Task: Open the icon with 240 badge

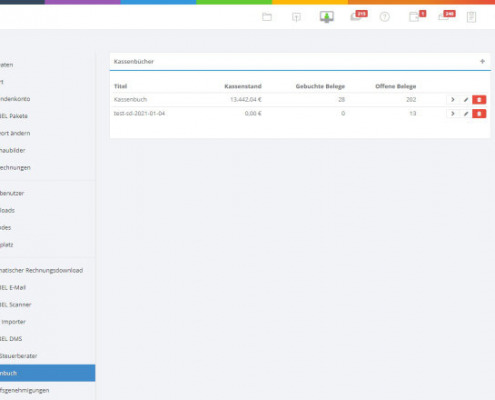Action: (x=447, y=16)
